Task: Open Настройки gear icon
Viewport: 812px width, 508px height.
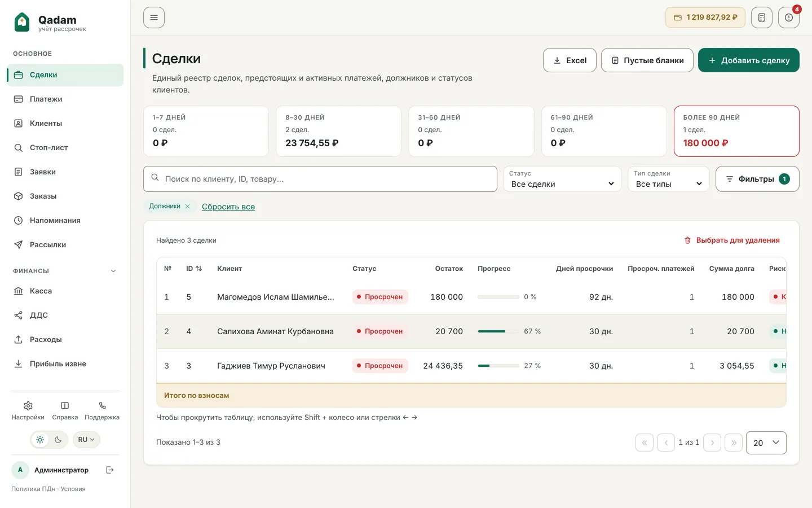Action: (x=28, y=405)
